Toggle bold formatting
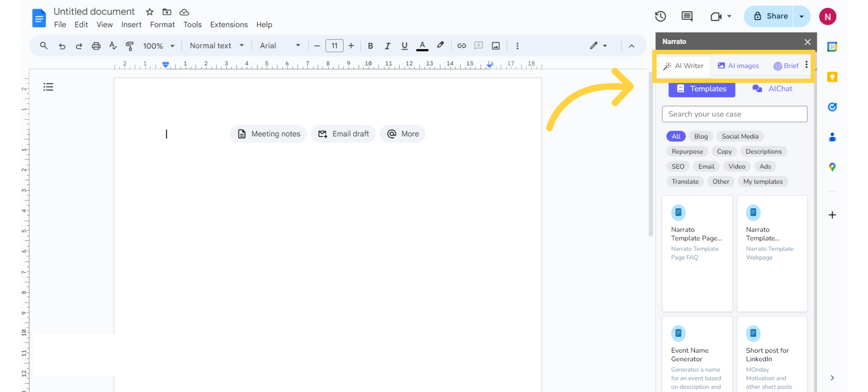 370,46
